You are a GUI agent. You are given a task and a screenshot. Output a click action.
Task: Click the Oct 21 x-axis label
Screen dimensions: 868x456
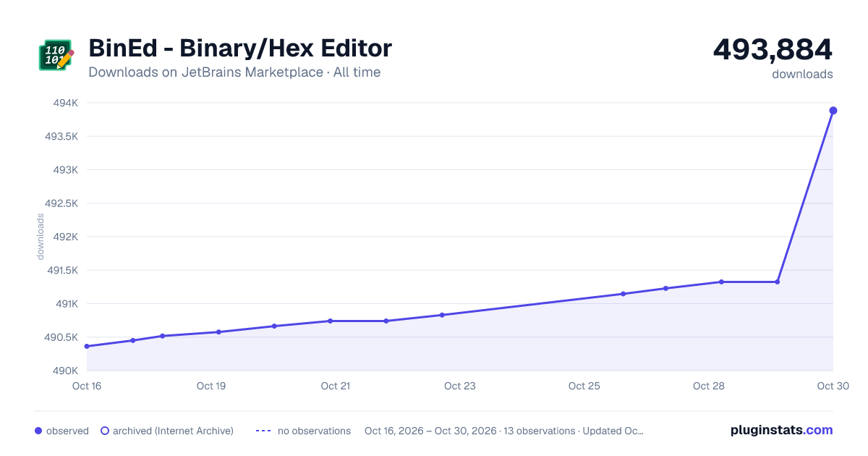pyautogui.click(x=336, y=386)
